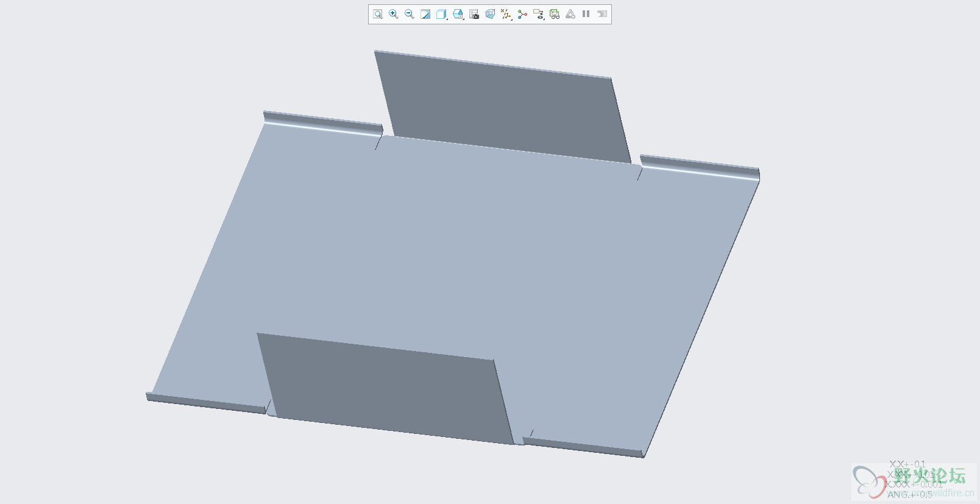
Task: Toggle the Spin Center icon
Action: pos(522,14)
